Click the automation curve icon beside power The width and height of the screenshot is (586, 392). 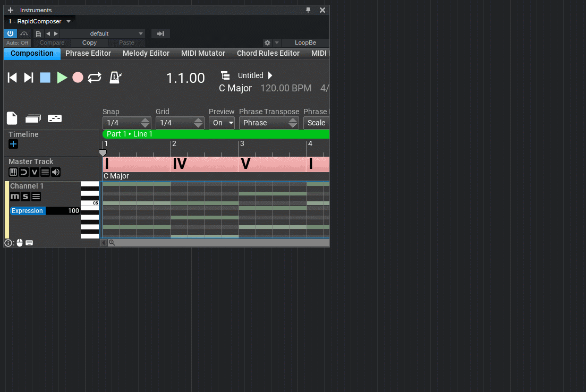(24, 33)
